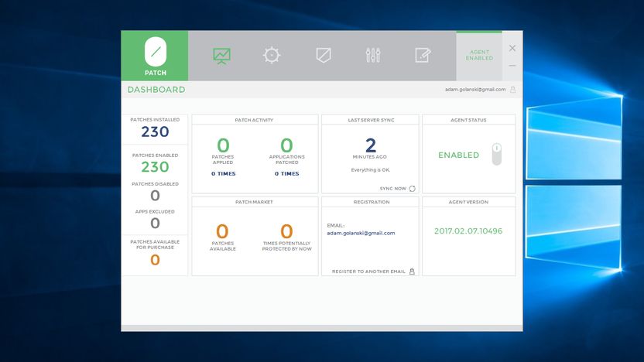
Task: Open the notepad log icon
Action: 423,55
